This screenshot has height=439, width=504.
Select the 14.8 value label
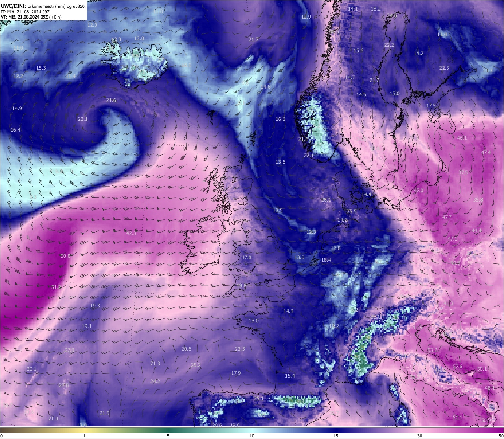[x=288, y=311]
